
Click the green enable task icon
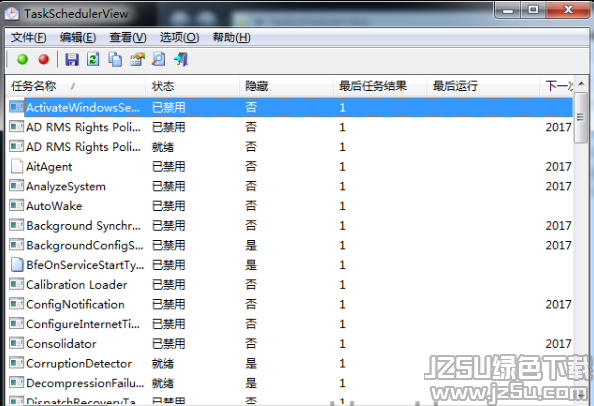[22, 59]
